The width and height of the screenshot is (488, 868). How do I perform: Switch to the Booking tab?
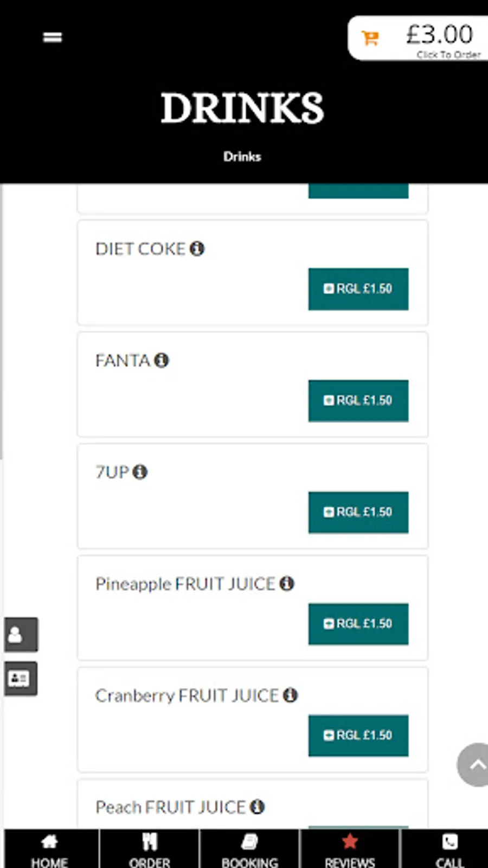[x=249, y=850]
